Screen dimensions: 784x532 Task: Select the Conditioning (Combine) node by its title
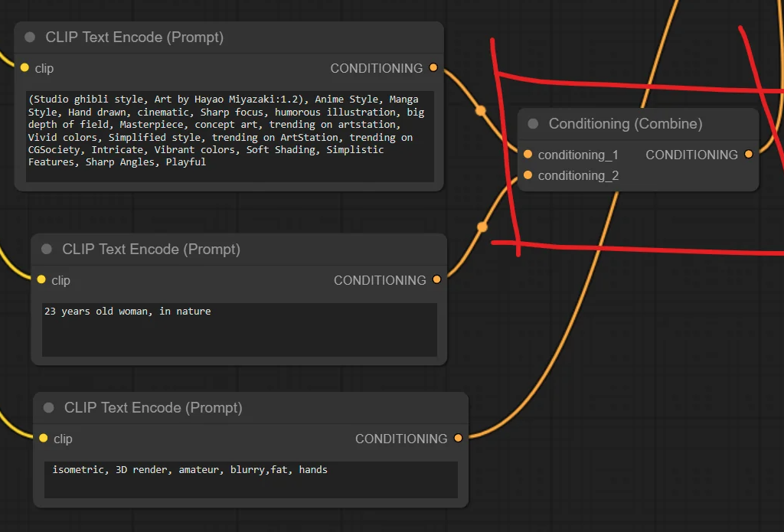click(x=626, y=123)
